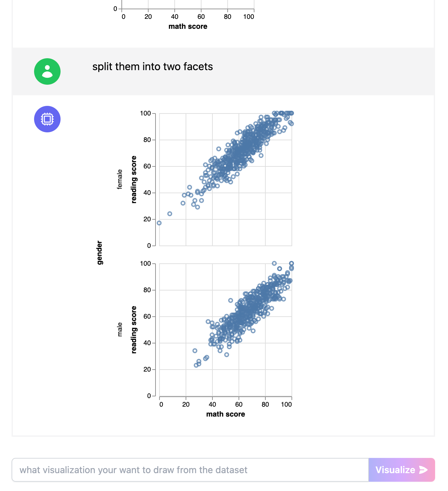Click the "0" y-axis tick of male facet
Viewport: 448px width, 491px height.
(x=149, y=396)
